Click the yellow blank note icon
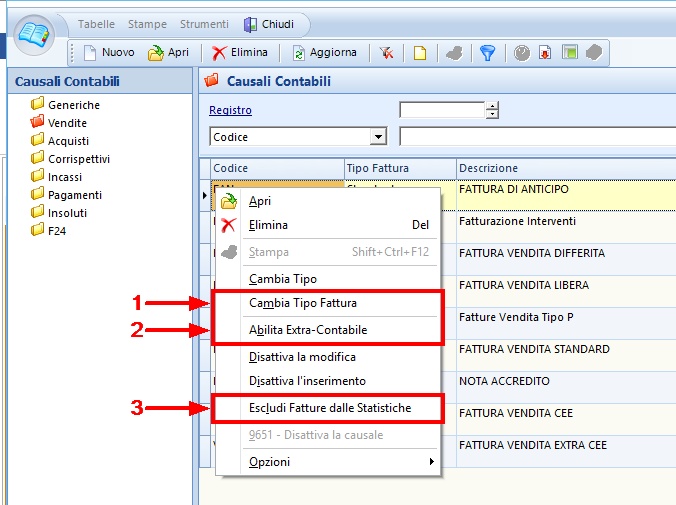The width and height of the screenshot is (676, 505). [420, 53]
